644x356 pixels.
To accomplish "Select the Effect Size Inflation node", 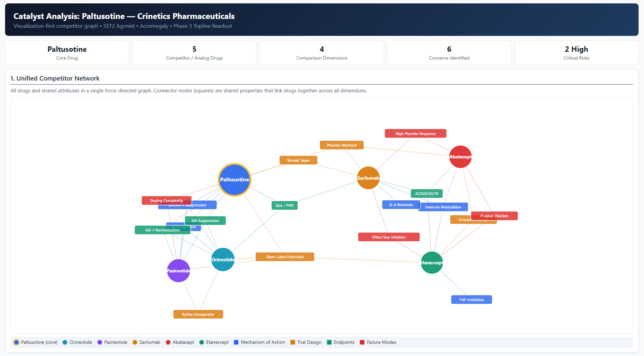I will pyautogui.click(x=388, y=237).
